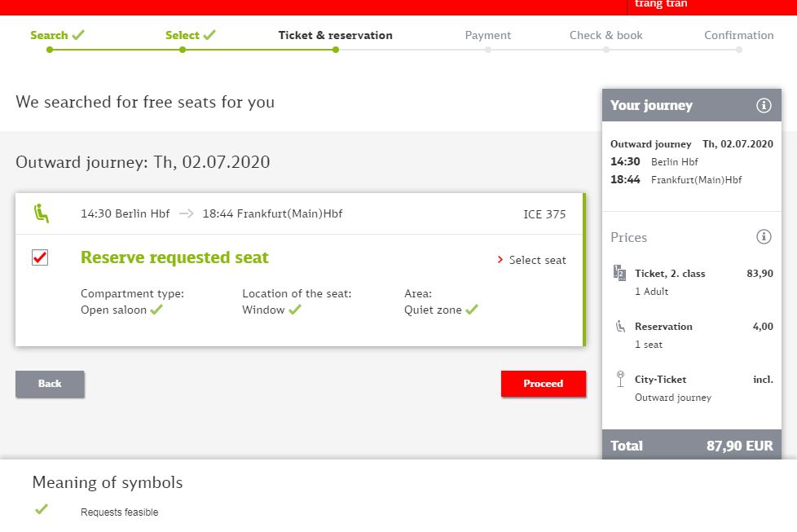The height and width of the screenshot is (532, 797).
Task: Click the info icon in Your journey header
Action: (763, 105)
